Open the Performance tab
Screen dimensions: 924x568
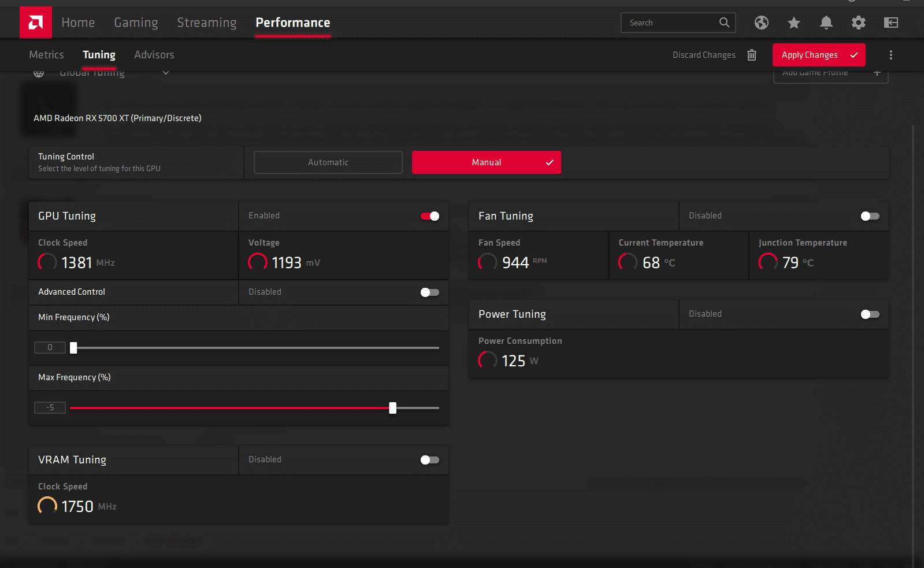coord(293,23)
